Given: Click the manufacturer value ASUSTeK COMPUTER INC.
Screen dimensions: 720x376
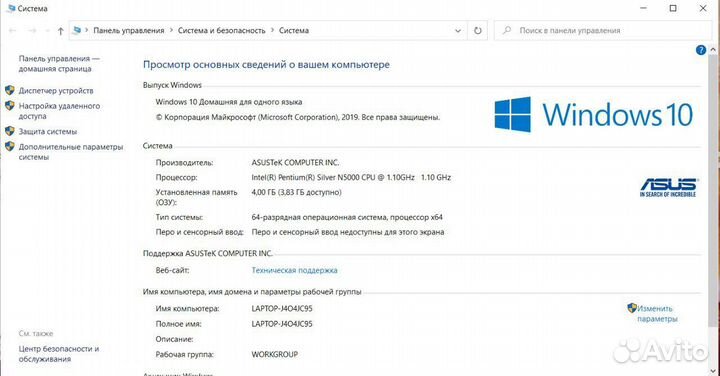Looking at the screenshot, I should pyautogui.click(x=295, y=163).
